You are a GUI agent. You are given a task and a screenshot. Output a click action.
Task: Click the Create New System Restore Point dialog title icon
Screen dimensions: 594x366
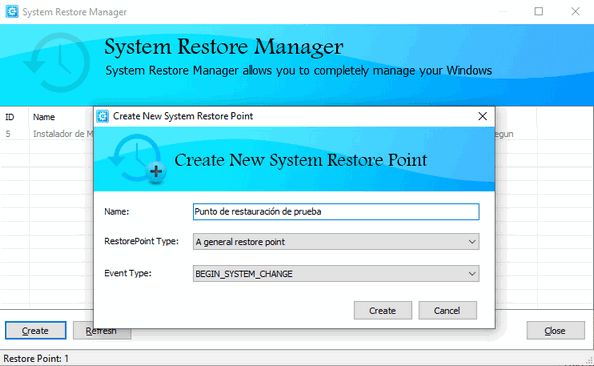[x=102, y=116]
